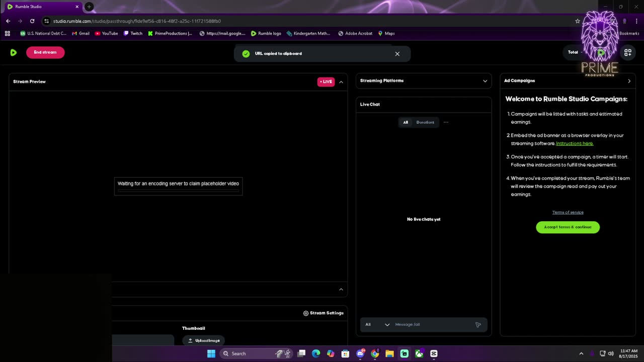Open Microsoft Edge from the taskbar
Image resolution: width=644 pixels, height=362 pixels.
[x=316, y=353]
